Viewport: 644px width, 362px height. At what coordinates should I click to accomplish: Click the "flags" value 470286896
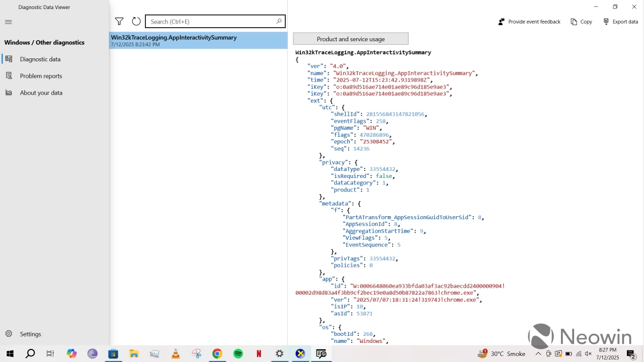[374, 135]
